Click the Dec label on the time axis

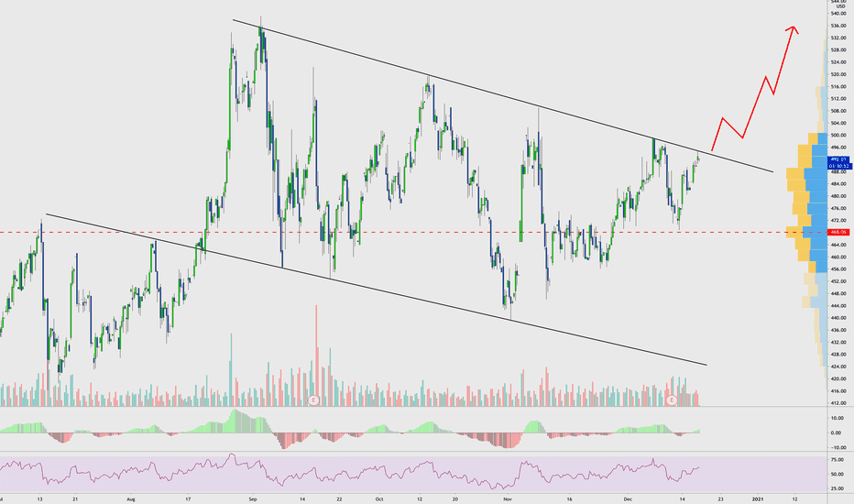click(x=628, y=499)
